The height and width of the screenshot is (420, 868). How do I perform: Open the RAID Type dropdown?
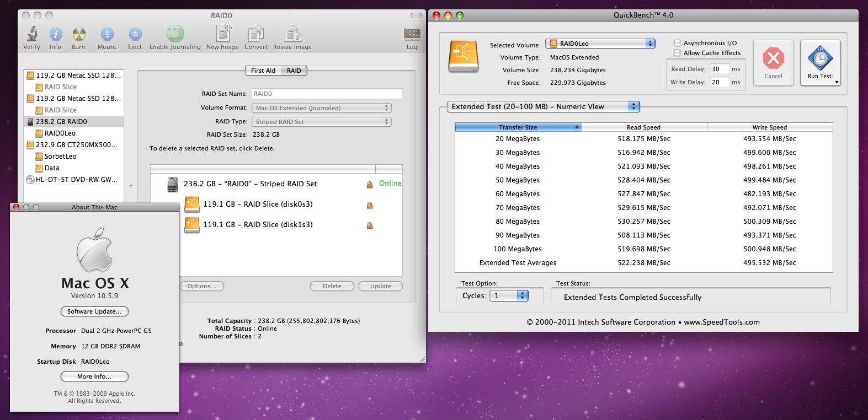pos(322,122)
